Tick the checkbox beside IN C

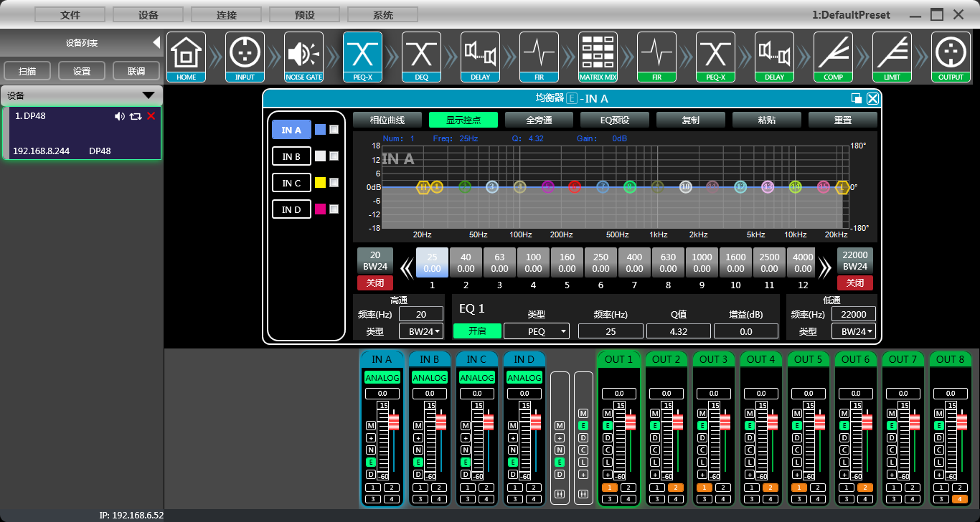point(334,183)
